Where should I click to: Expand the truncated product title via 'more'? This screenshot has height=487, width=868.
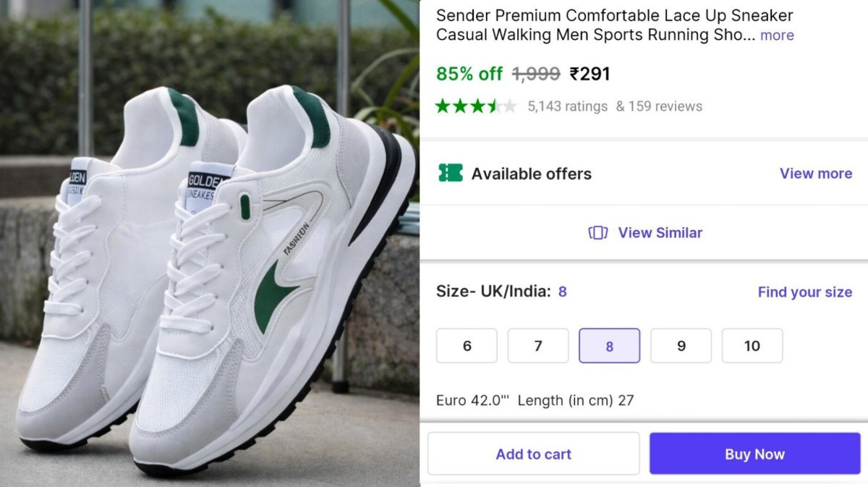tap(777, 35)
